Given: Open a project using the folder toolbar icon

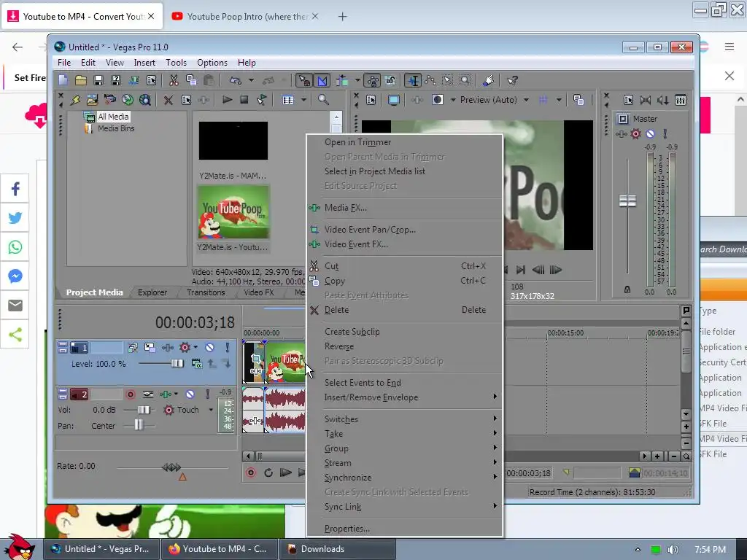Looking at the screenshot, I should (80, 80).
